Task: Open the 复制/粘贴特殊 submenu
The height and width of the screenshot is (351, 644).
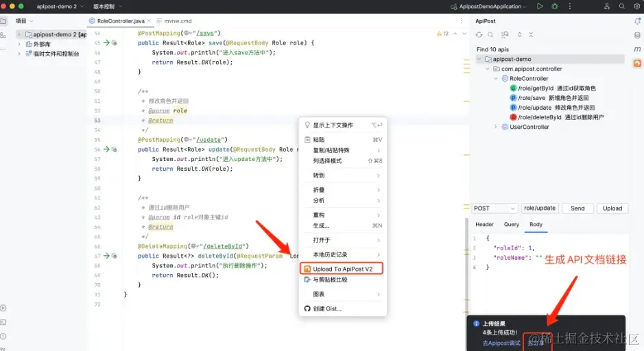Action: [343, 150]
